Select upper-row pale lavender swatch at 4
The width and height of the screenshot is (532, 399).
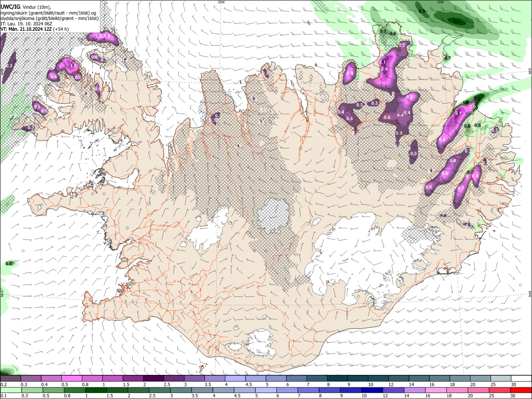234,379
